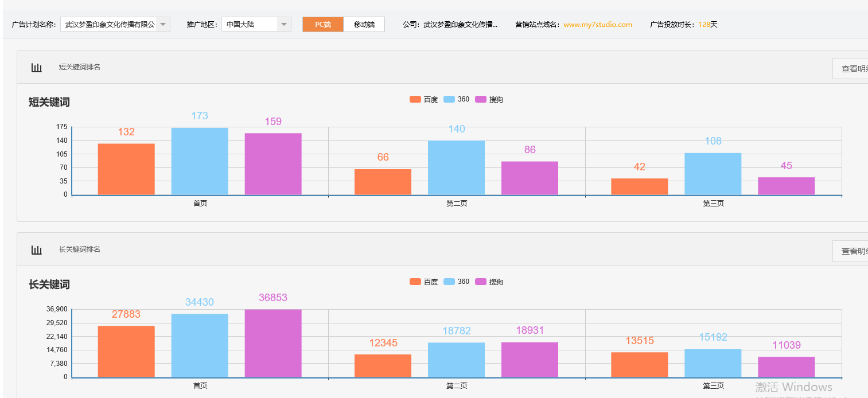Click the purple 搜狗 legend swatch in 短关键词 chart
This screenshot has height=398, width=868.
click(482, 99)
